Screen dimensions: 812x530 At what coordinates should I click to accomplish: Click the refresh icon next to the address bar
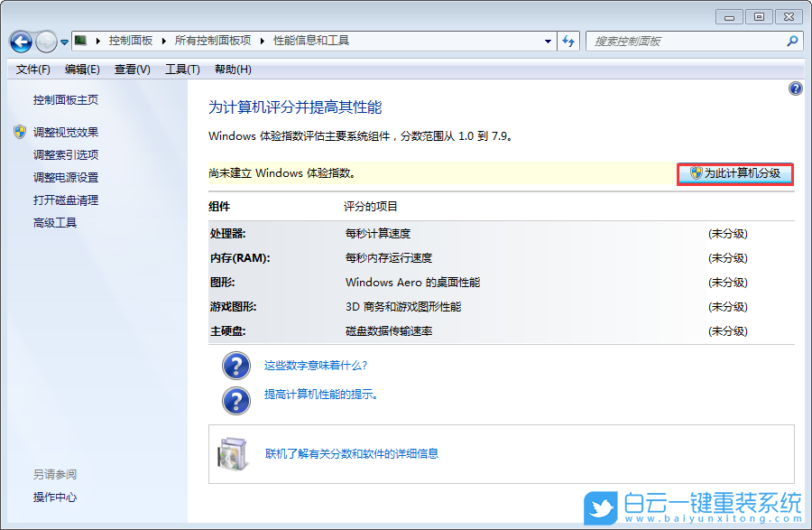coord(567,41)
